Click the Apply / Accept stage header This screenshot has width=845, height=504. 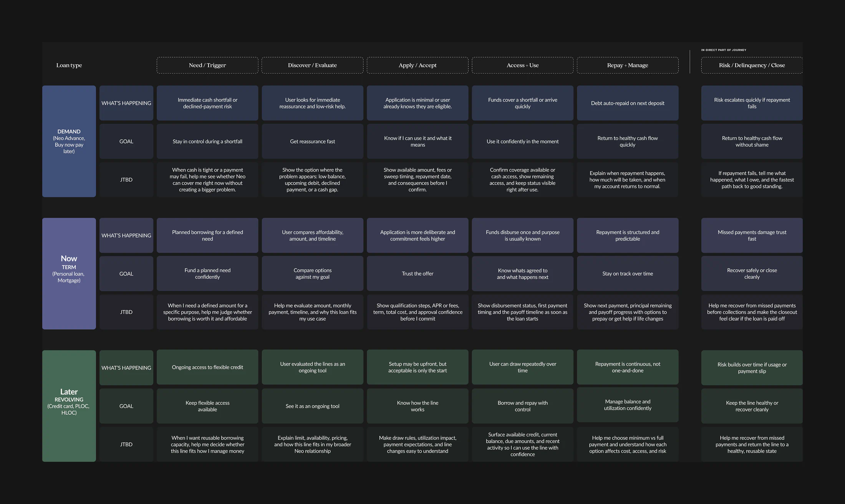(418, 65)
